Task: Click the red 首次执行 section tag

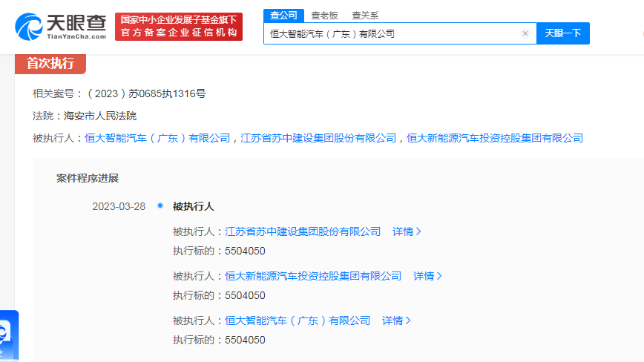Action: click(x=50, y=63)
